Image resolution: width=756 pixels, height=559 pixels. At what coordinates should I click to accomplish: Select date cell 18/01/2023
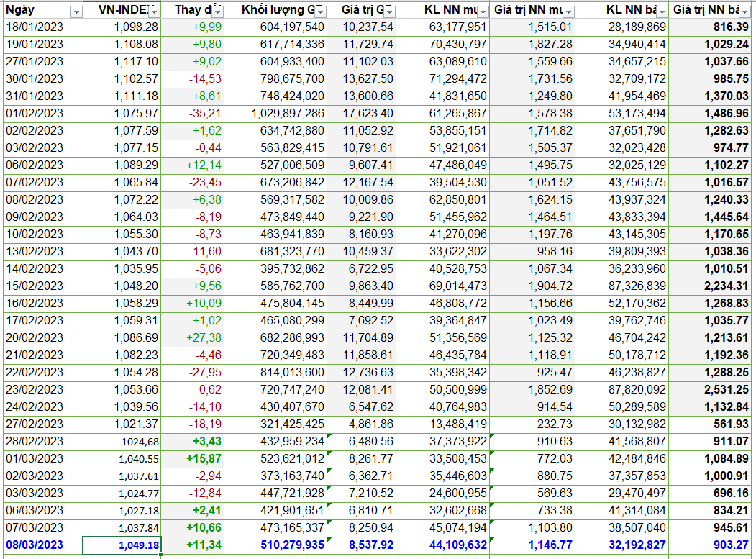[43, 27]
